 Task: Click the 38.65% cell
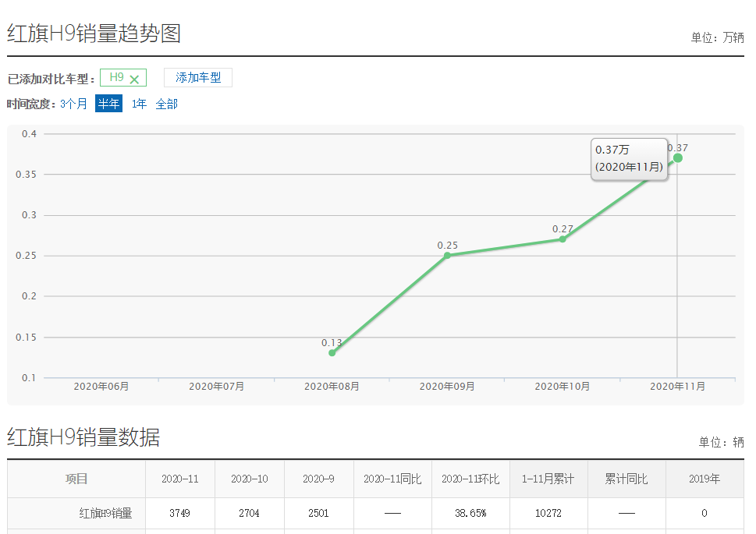(470, 513)
